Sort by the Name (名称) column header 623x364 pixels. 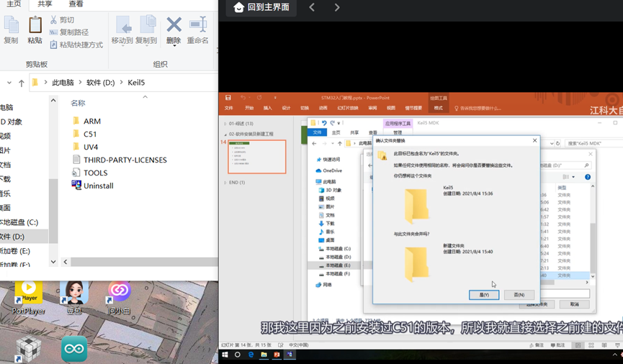point(78,103)
